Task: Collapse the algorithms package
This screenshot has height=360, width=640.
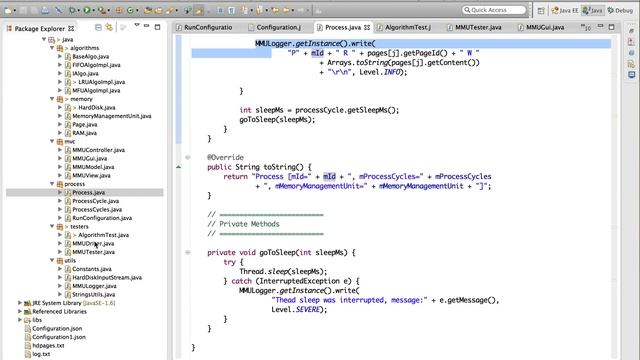Action: coord(52,48)
